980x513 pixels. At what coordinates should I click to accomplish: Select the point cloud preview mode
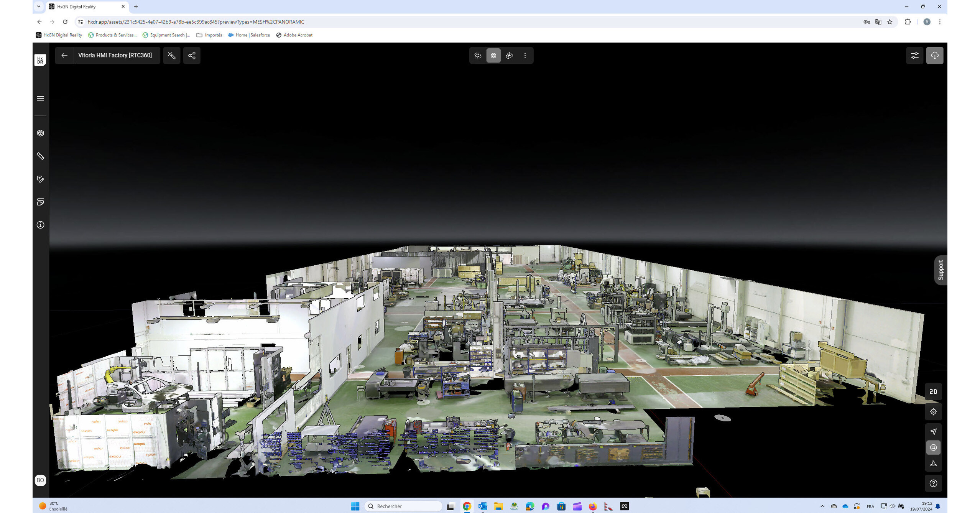(x=477, y=56)
